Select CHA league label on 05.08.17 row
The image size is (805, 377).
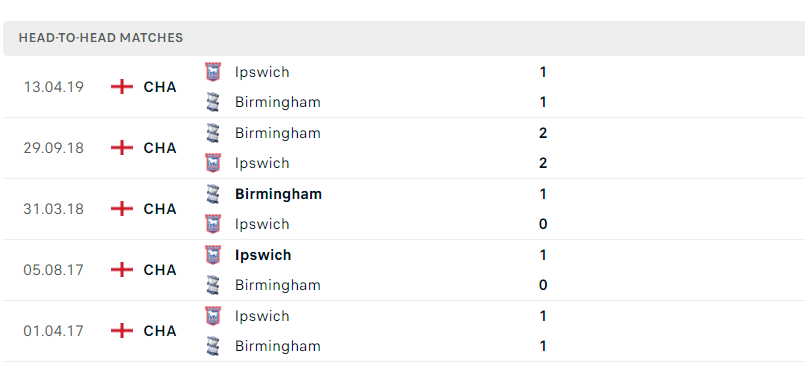[x=160, y=270]
